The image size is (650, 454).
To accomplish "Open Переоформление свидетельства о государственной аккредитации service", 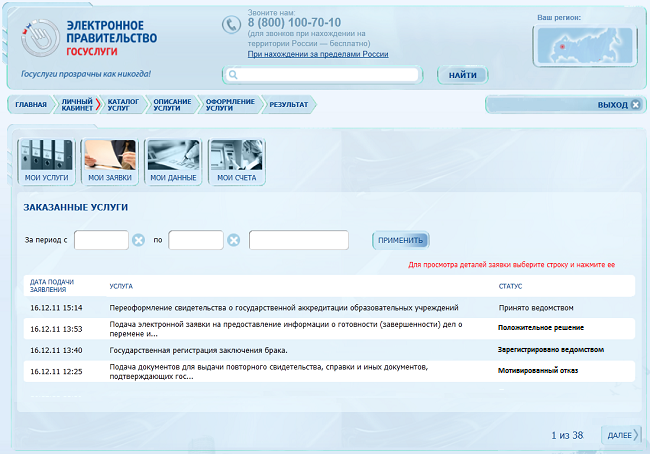I will click(284, 308).
